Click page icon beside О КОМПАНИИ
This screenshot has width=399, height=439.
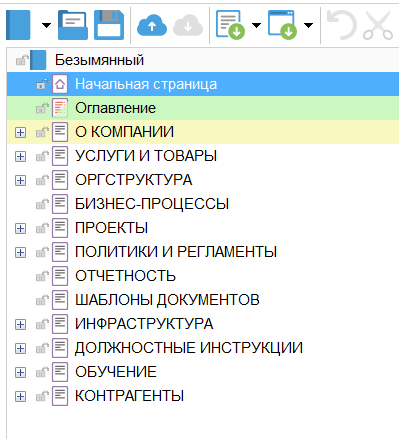coord(60,132)
